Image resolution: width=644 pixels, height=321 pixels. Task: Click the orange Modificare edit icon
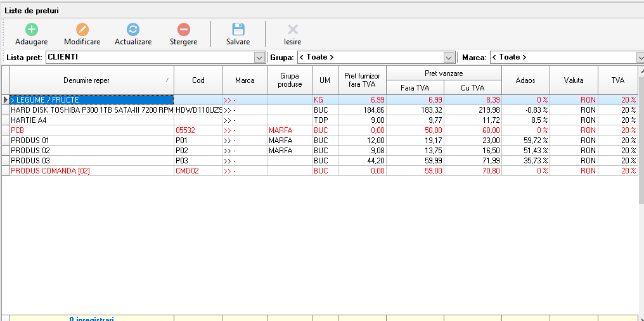click(82, 29)
